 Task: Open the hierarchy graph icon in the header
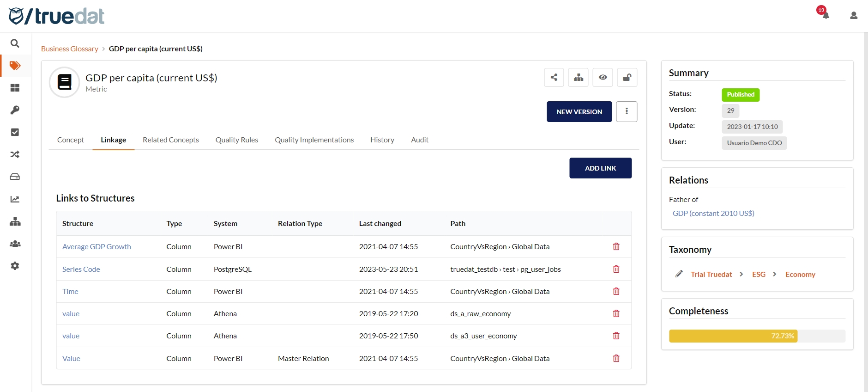[x=578, y=78]
